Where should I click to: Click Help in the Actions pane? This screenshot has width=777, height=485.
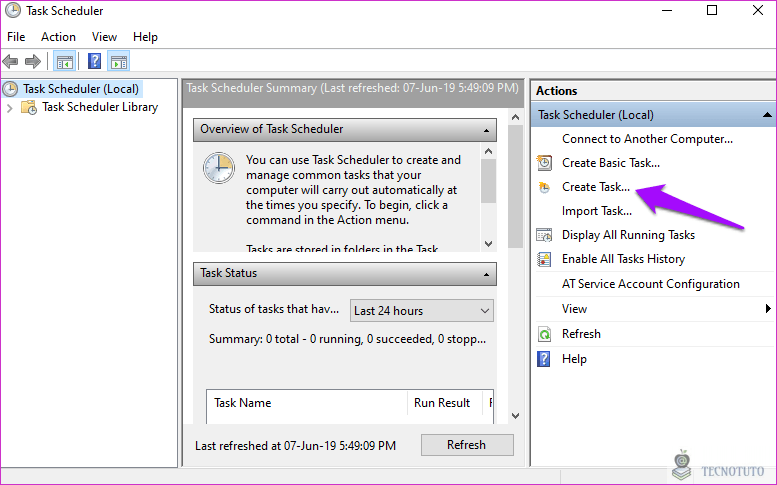point(574,359)
